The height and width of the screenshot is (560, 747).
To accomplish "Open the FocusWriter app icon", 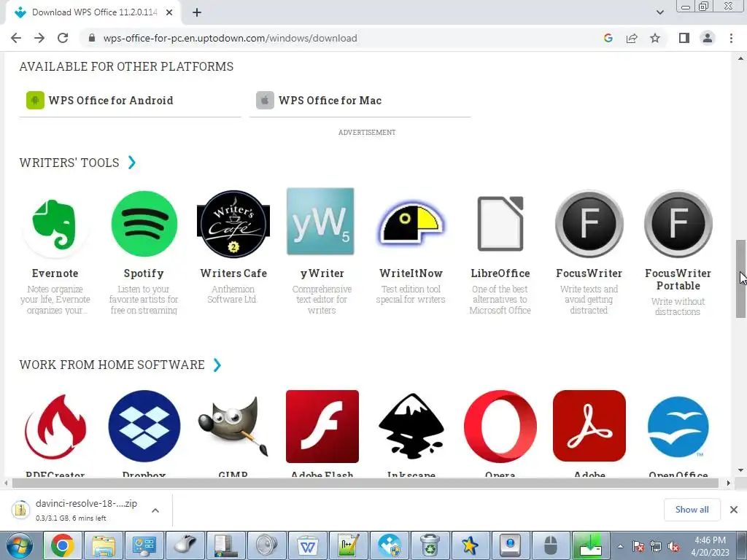I will click(589, 223).
